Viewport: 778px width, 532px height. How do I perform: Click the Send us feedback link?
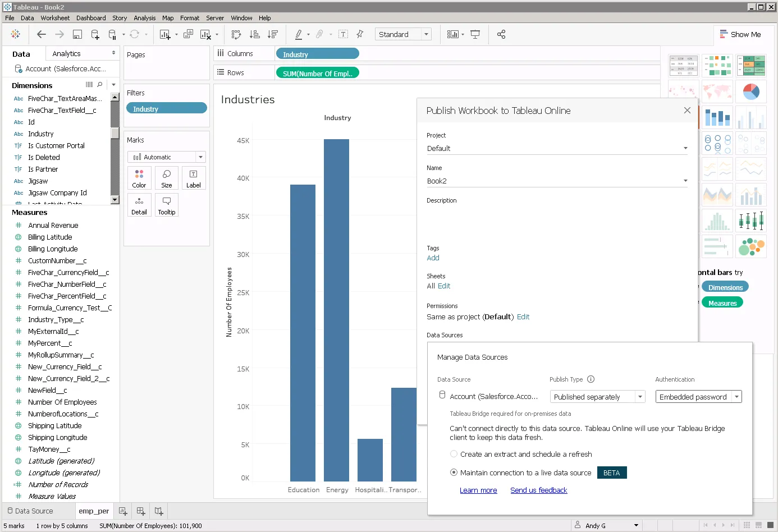[x=538, y=490]
